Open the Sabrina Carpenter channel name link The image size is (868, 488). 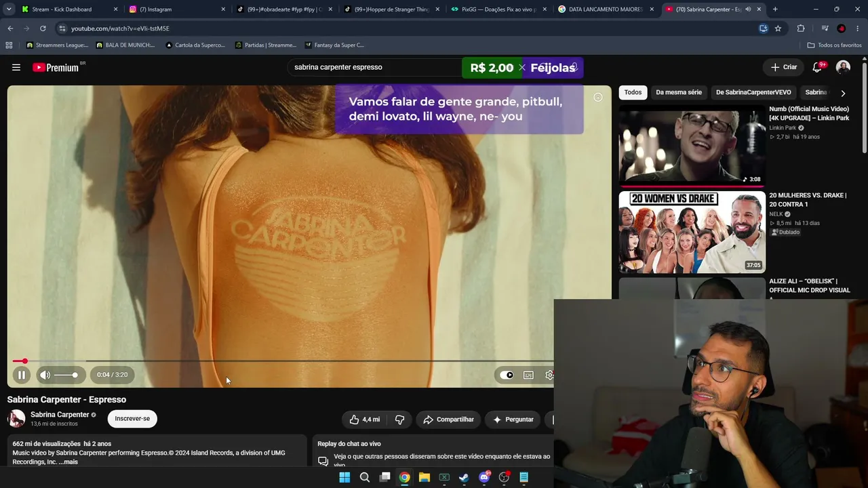pyautogui.click(x=60, y=415)
